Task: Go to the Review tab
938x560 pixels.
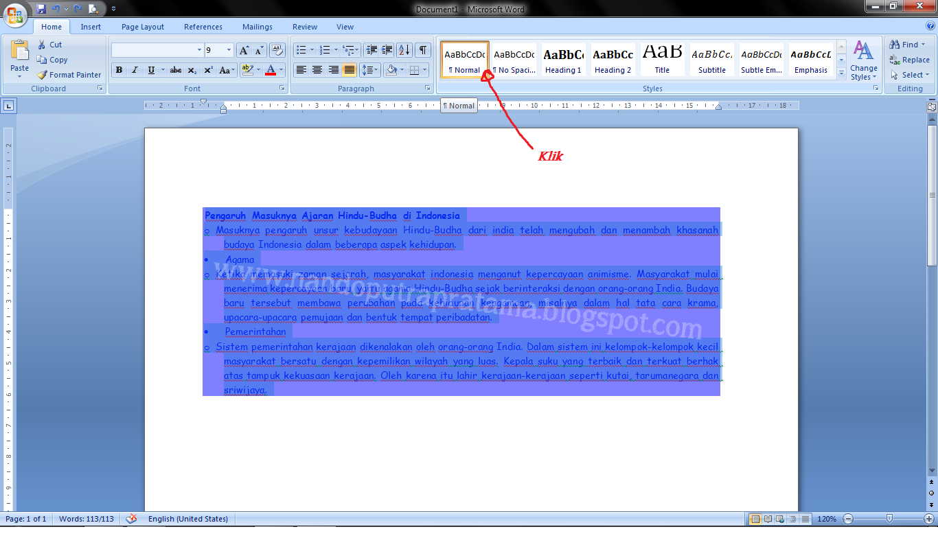Action: coord(305,27)
